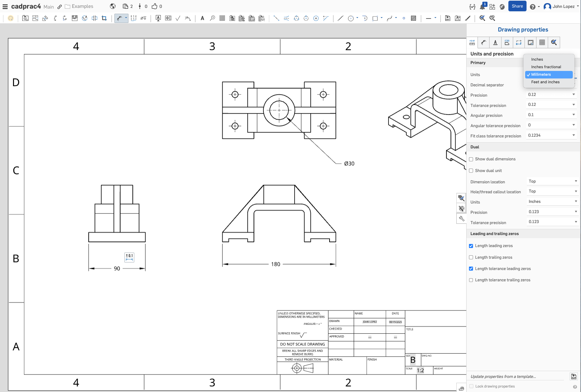Viewport: 581px width, 392px height.
Task: Click the export DXF icon
Action: click(448, 18)
